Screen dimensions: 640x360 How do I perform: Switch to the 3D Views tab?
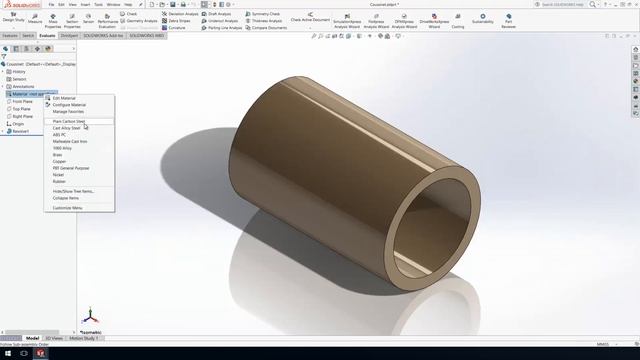[54, 338]
